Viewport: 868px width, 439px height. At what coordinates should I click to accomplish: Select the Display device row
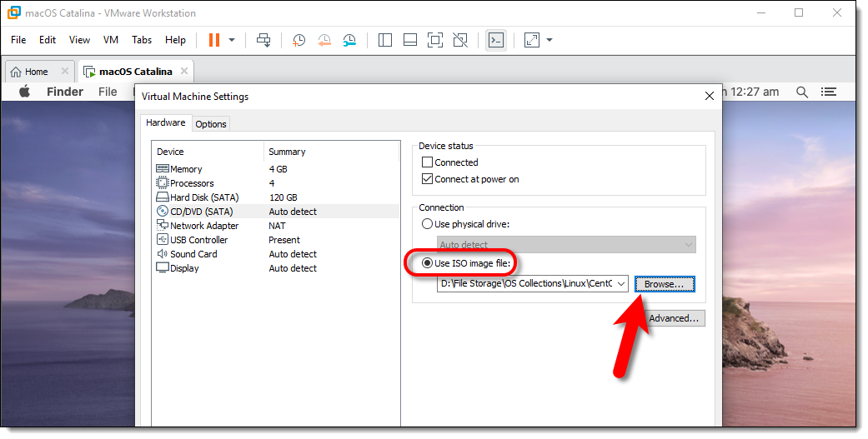[x=276, y=268]
